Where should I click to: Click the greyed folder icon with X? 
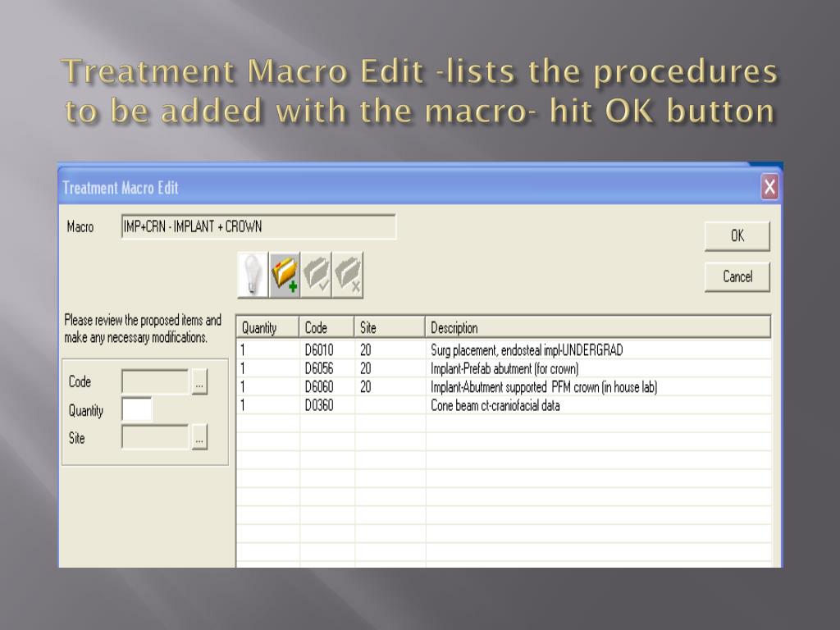coord(348,275)
